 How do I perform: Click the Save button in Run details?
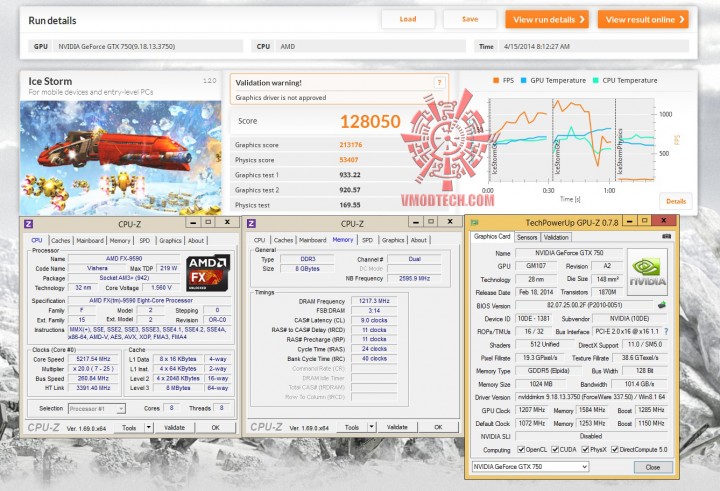pos(470,19)
